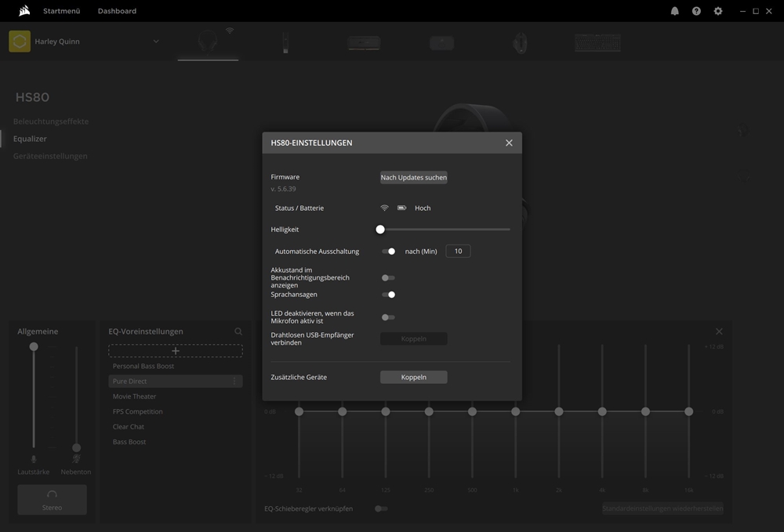Open the help question mark icon
Screen dimensions: 784x532
click(x=696, y=11)
